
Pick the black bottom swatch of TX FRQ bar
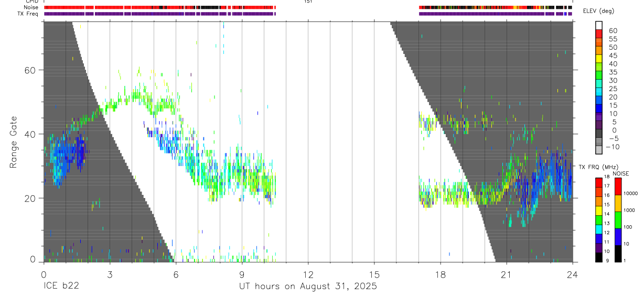pyautogui.click(x=598, y=257)
